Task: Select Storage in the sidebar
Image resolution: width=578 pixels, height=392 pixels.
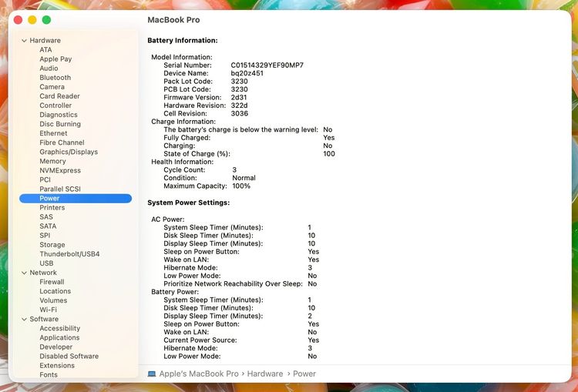Action: coord(52,245)
